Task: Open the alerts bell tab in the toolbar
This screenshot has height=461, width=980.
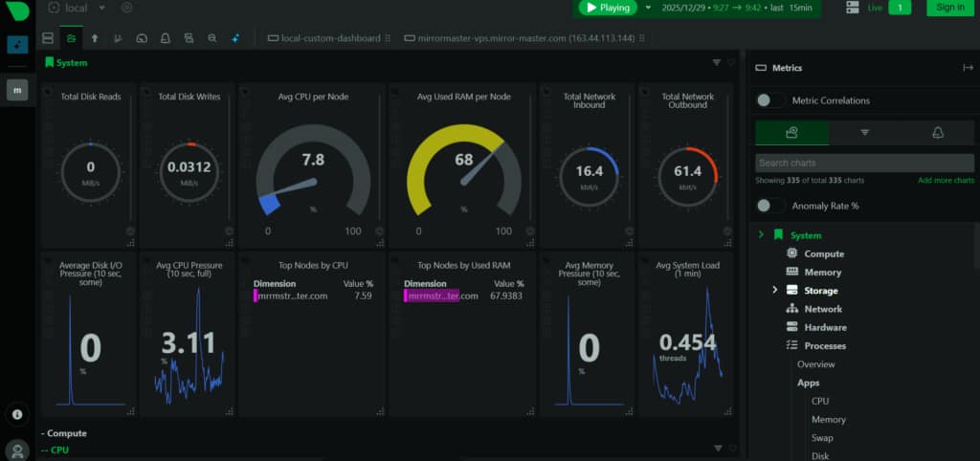Action: [165, 38]
